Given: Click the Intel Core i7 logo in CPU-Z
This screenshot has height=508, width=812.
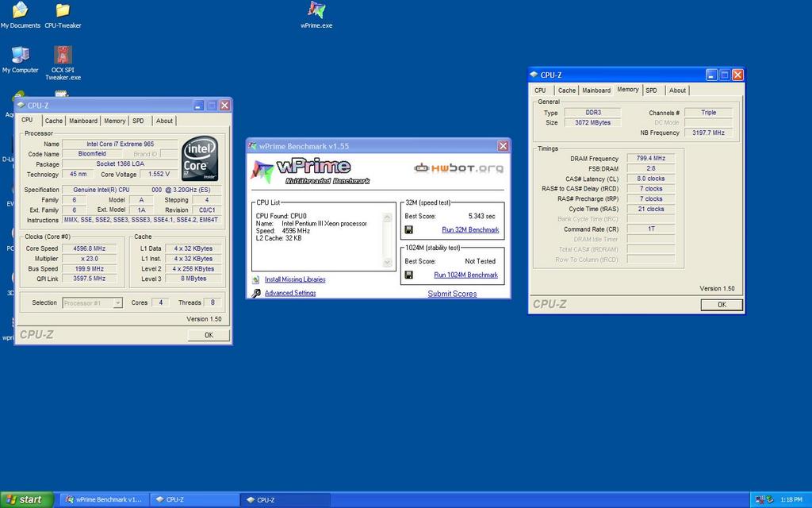Looking at the screenshot, I should [200, 158].
